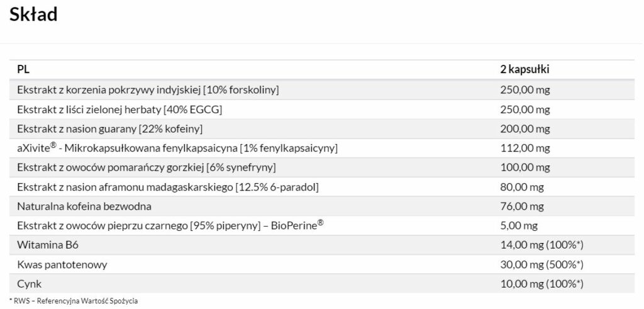Click the Cynk ingredient label

click(x=30, y=284)
